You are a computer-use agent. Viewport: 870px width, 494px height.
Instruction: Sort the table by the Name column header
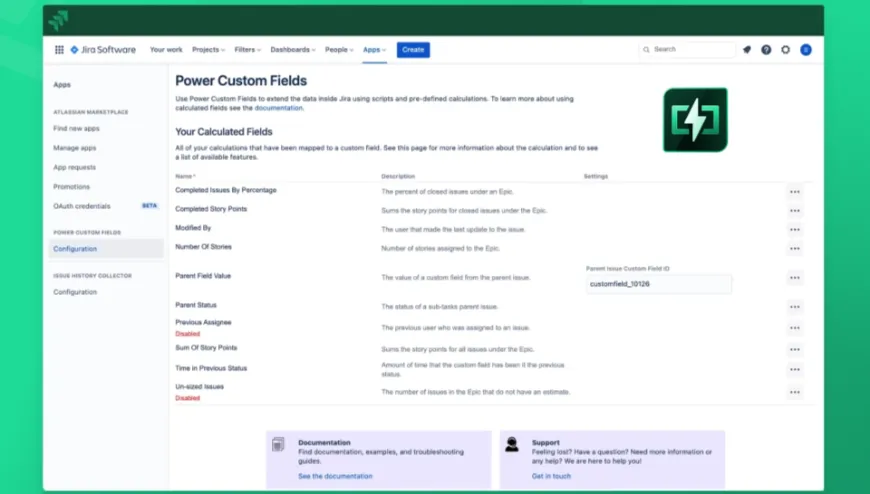click(185, 176)
